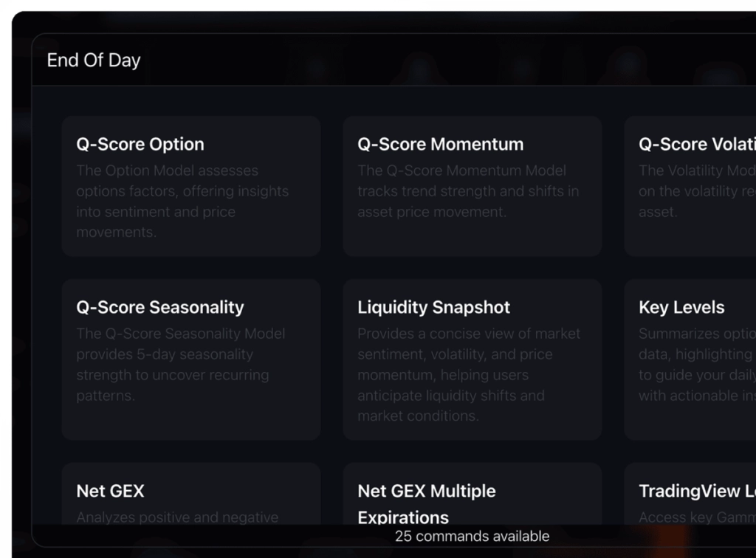Click the Q-Score Seasonality description text

[x=181, y=365]
